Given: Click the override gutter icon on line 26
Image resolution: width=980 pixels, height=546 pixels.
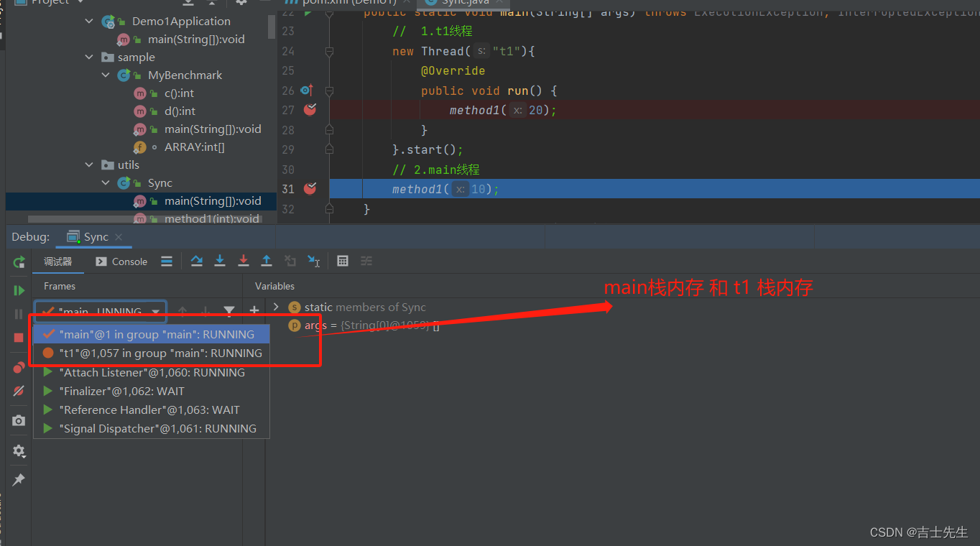Looking at the screenshot, I should click(x=307, y=91).
